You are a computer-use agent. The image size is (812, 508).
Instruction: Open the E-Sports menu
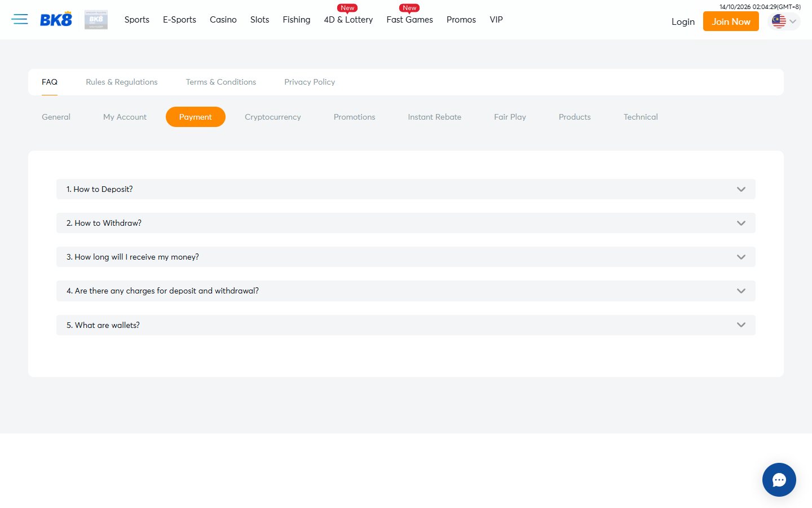[179, 20]
